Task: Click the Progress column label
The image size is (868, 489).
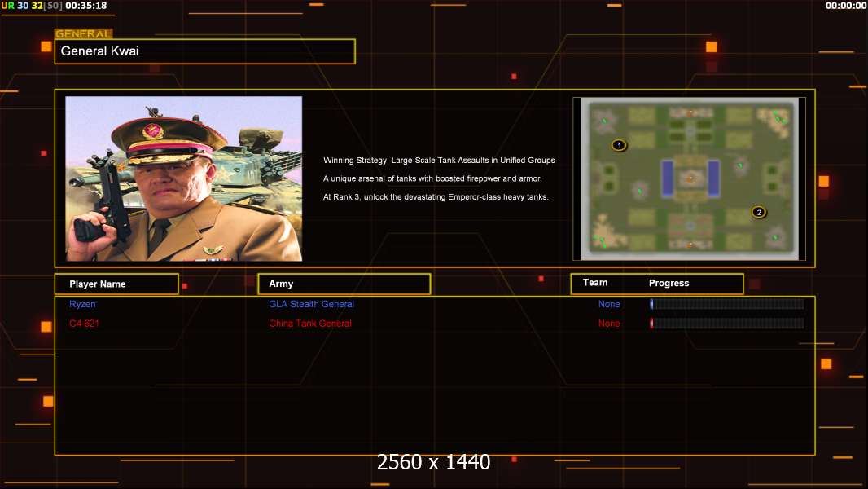Action: pyautogui.click(x=669, y=283)
